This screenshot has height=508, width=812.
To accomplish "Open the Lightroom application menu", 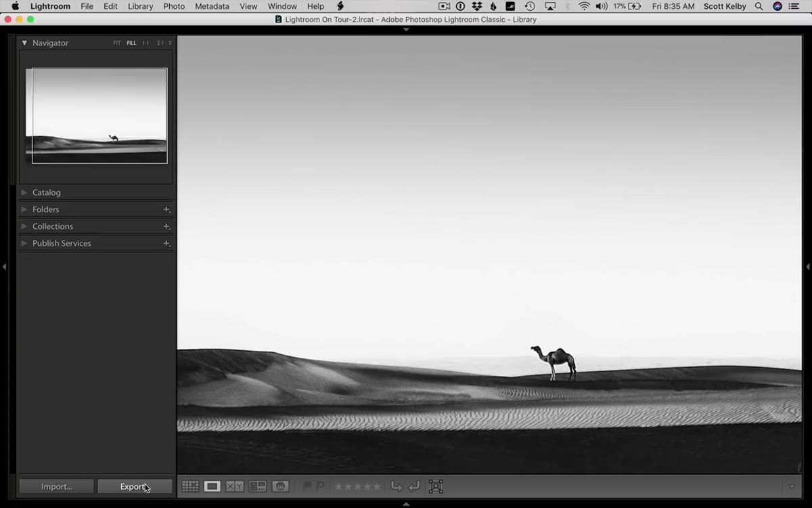I will point(50,6).
